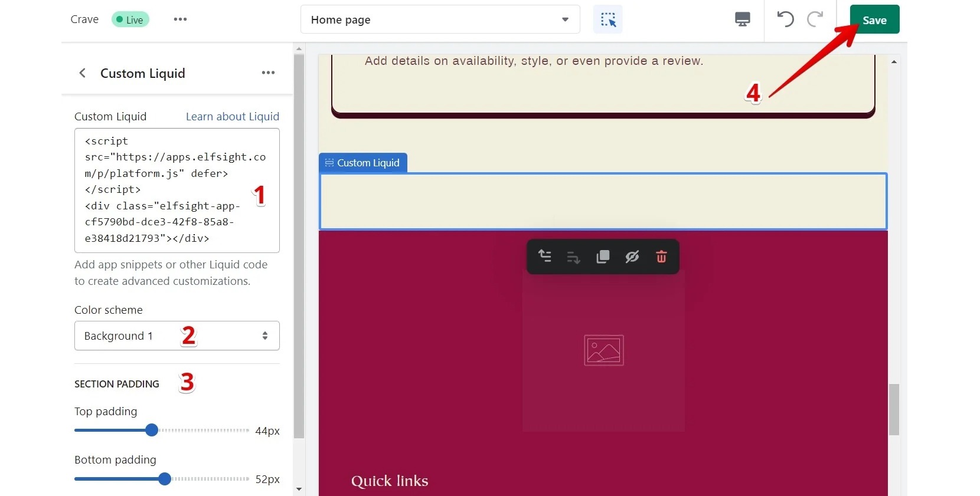Toggle the section inspector selection tool
Screen dimensions: 980x496
pos(607,19)
